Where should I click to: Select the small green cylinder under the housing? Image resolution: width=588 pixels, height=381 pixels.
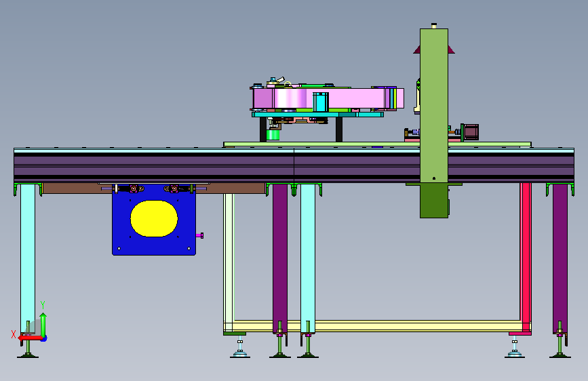tap(273, 135)
